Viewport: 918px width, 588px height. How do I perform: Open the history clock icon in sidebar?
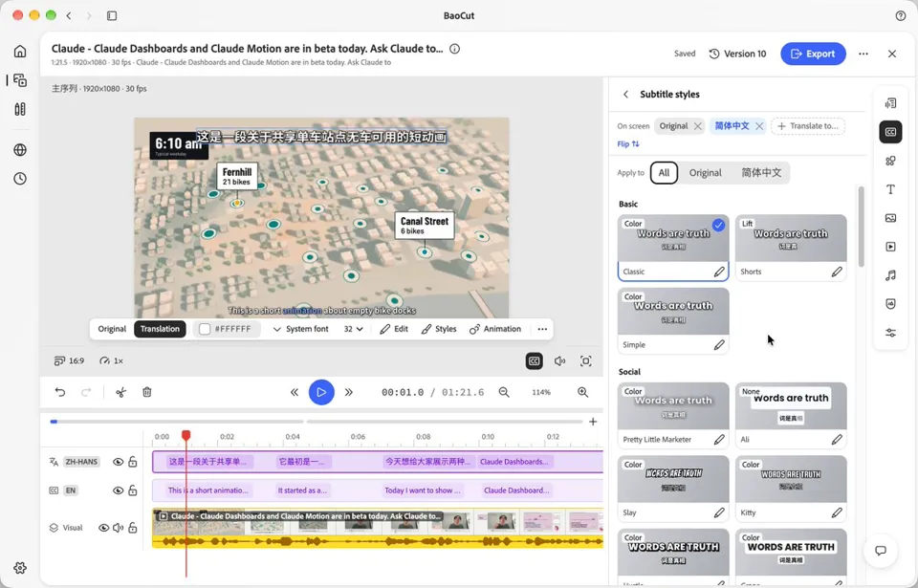[20, 179]
